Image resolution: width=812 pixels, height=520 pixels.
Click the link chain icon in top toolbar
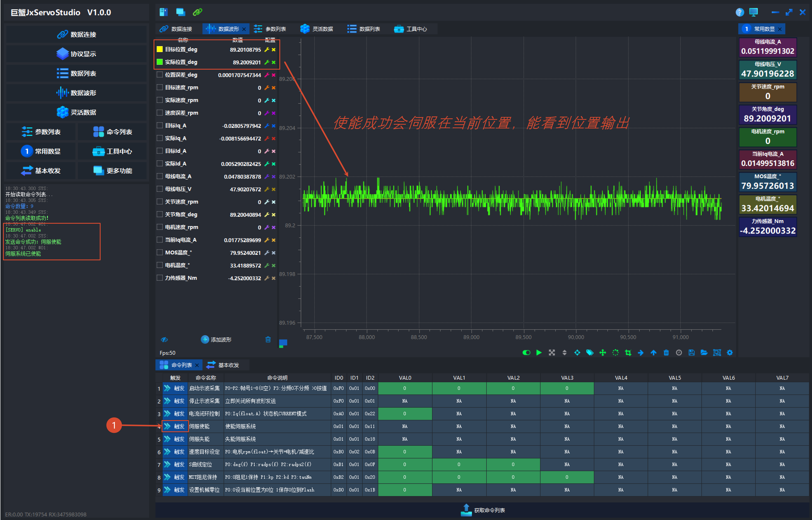(x=197, y=12)
